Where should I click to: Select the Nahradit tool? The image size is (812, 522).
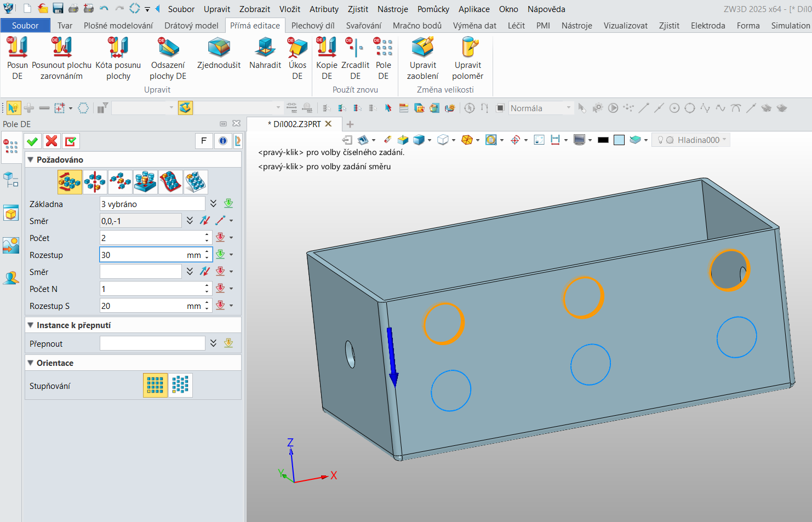pyautogui.click(x=265, y=54)
